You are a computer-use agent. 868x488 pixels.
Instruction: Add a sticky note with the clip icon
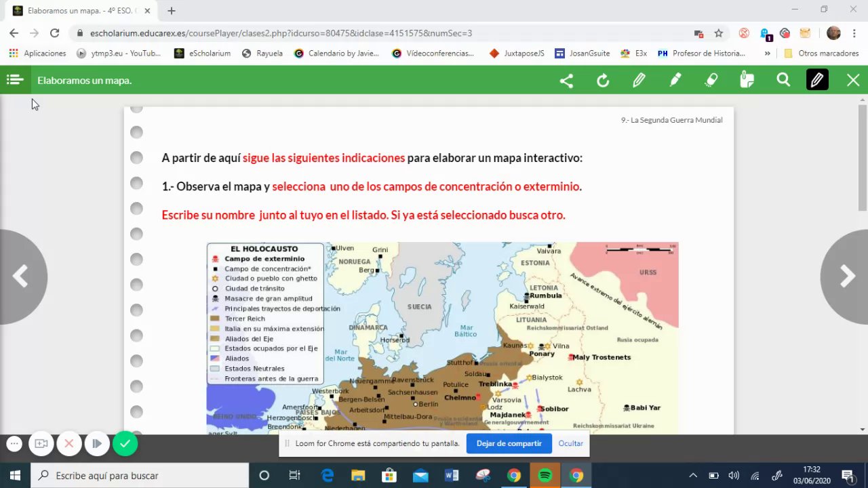click(x=747, y=81)
